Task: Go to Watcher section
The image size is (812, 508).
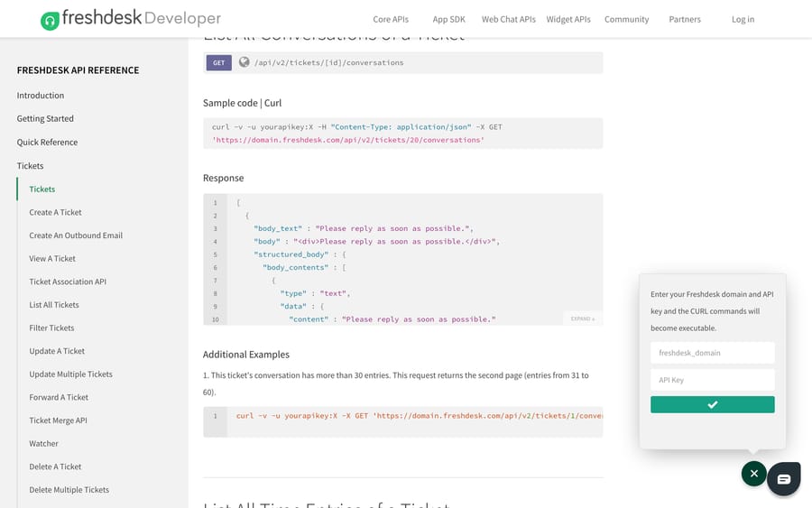Action: coord(43,443)
